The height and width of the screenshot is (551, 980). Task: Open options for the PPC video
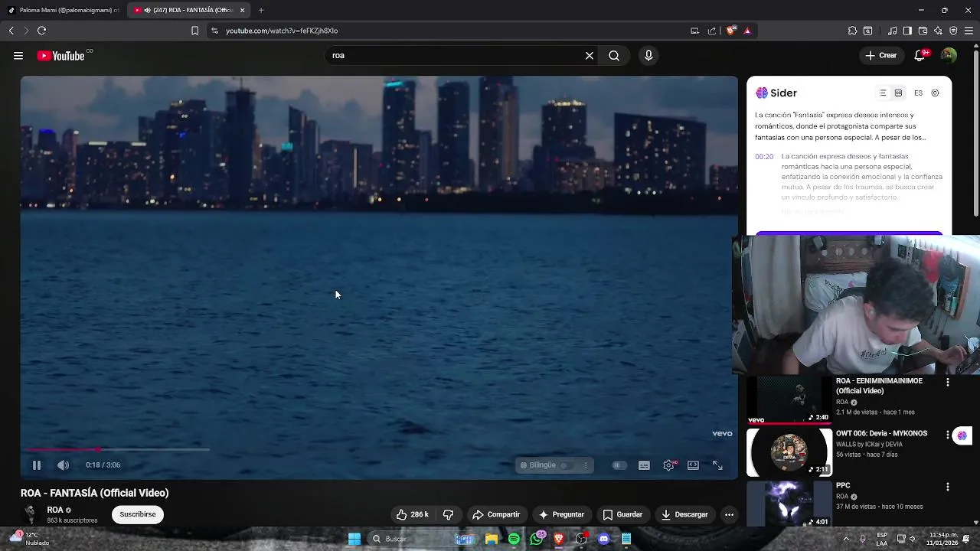coord(948,487)
